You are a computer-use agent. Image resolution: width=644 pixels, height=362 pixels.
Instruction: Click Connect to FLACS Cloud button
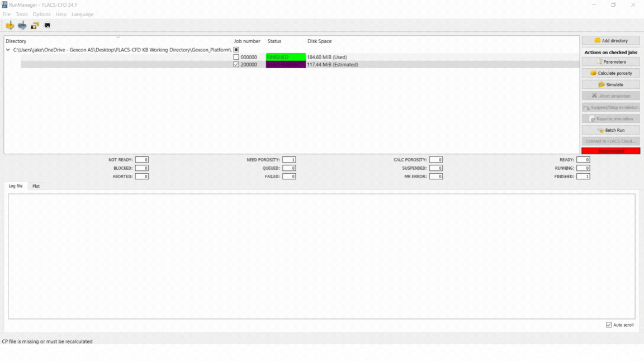click(x=610, y=141)
